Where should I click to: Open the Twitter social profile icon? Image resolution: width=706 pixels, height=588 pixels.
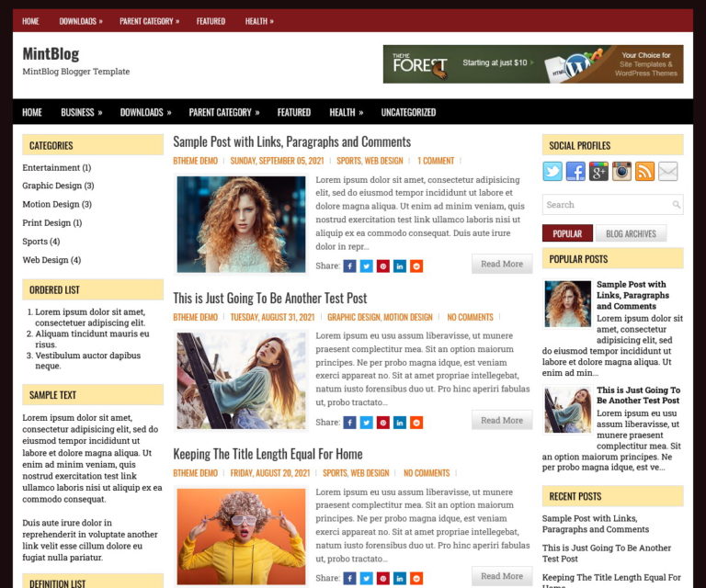click(552, 172)
